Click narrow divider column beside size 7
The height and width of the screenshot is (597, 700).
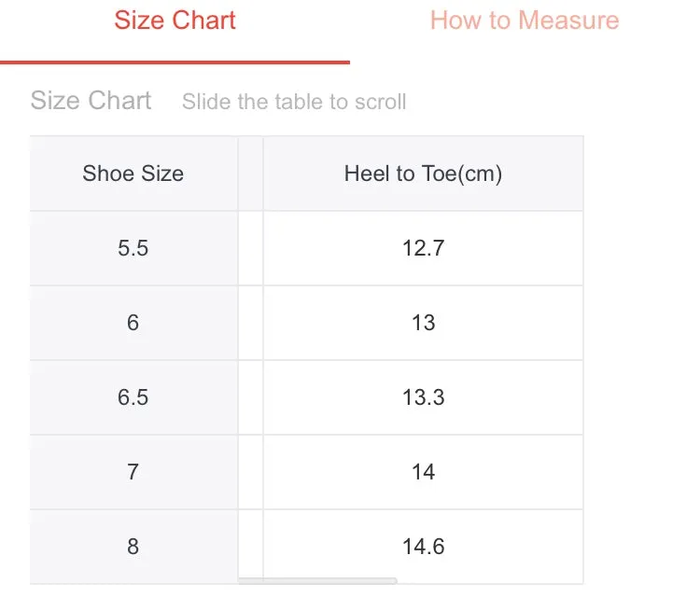250,472
